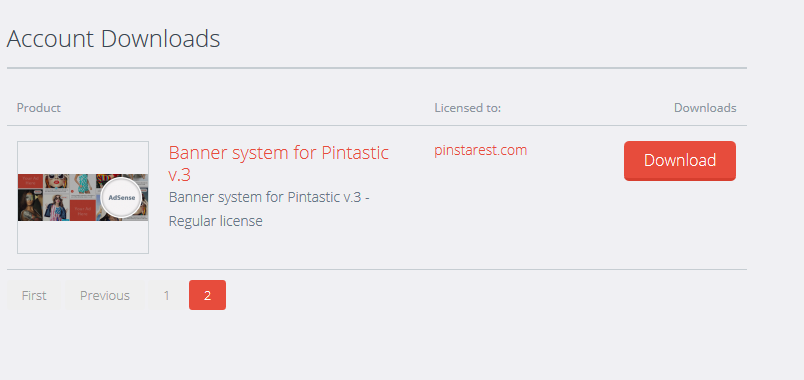Click the Account Downloads page heading
This screenshot has height=380, width=804.
pyautogui.click(x=113, y=38)
